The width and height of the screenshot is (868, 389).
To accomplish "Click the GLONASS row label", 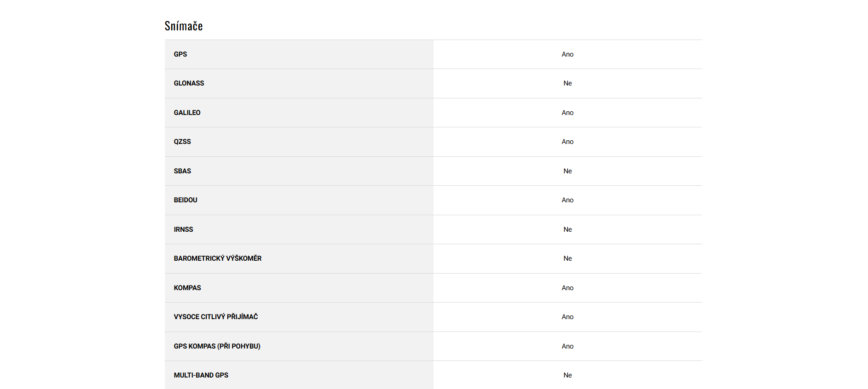I will 189,83.
